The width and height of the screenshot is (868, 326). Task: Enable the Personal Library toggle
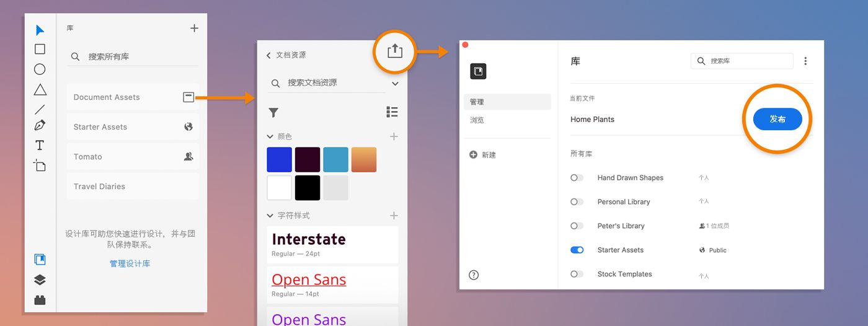click(577, 202)
